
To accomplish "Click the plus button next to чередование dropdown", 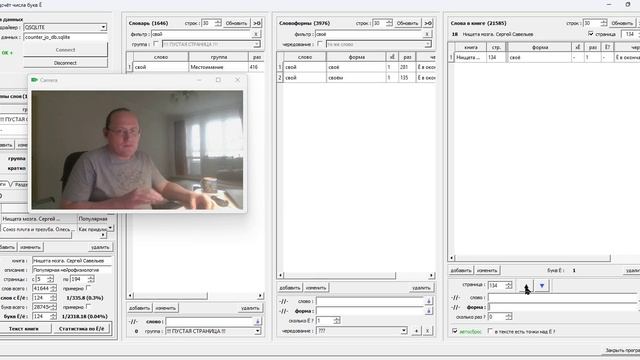I will [416, 331].
